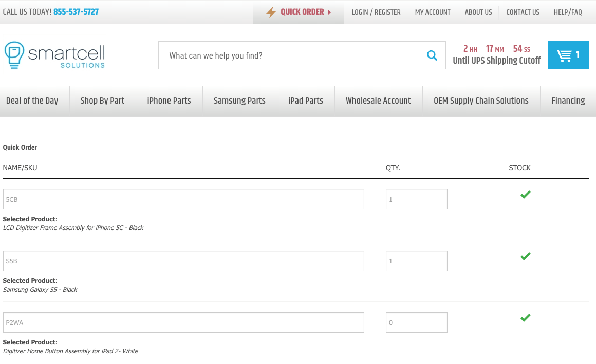The width and height of the screenshot is (596, 364).
Task: Open the About Us page
Action: pos(478,12)
